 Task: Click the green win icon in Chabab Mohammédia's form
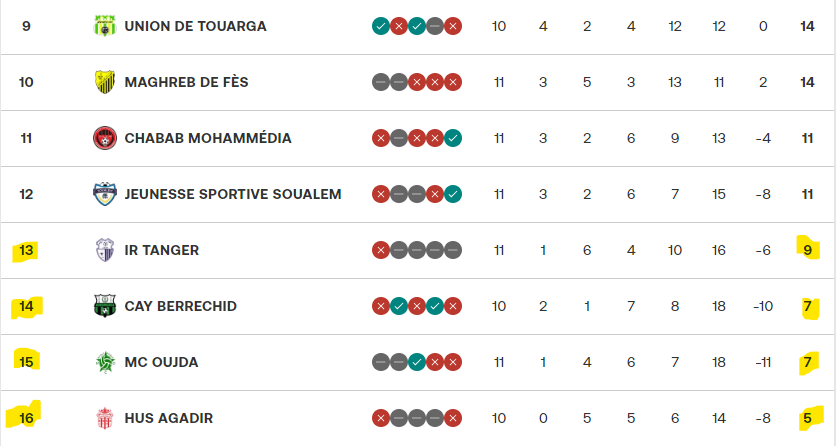[453, 138]
